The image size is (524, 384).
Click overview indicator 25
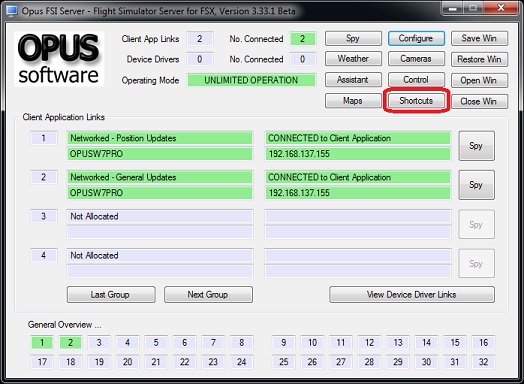pyautogui.click(x=284, y=362)
